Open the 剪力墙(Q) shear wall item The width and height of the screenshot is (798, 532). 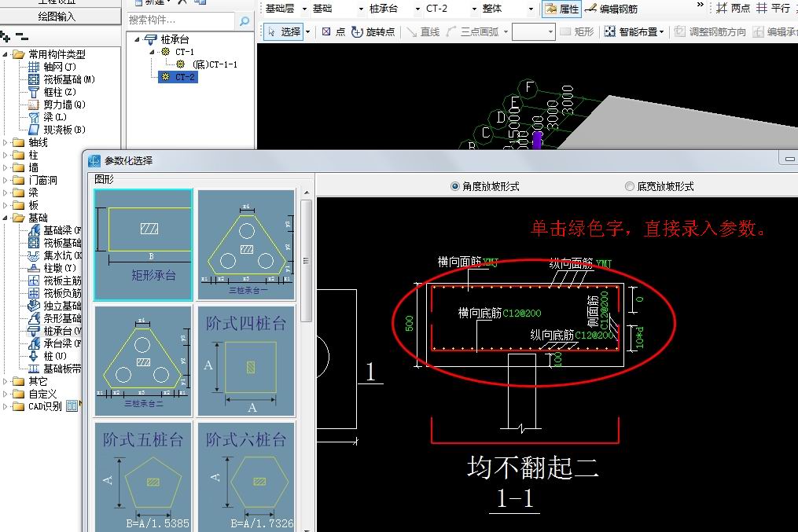coord(63,105)
